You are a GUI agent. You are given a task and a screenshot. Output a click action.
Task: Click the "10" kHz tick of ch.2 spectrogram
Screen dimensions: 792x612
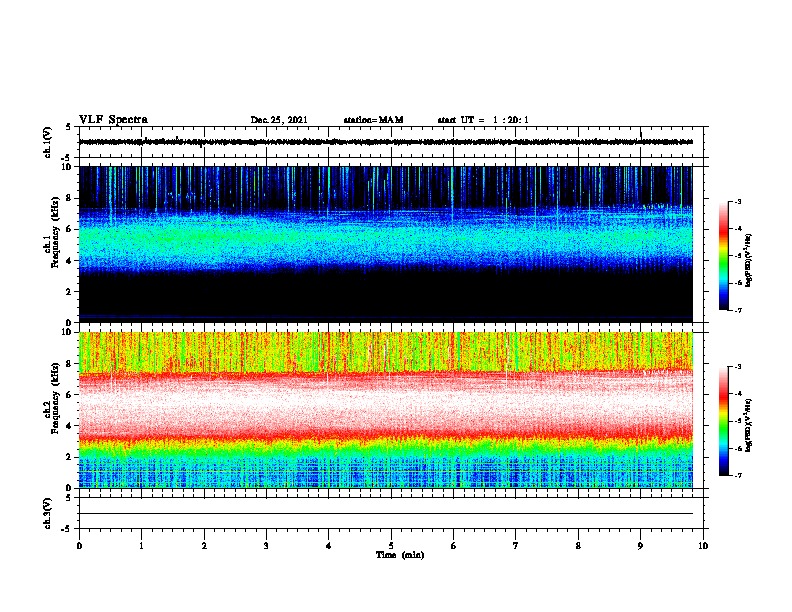point(68,332)
